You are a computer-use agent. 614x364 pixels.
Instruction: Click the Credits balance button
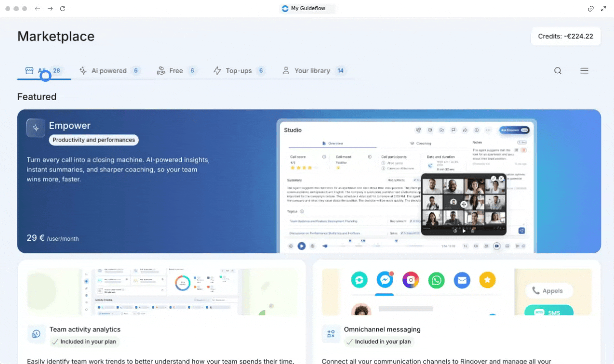pyautogui.click(x=565, y=36)
